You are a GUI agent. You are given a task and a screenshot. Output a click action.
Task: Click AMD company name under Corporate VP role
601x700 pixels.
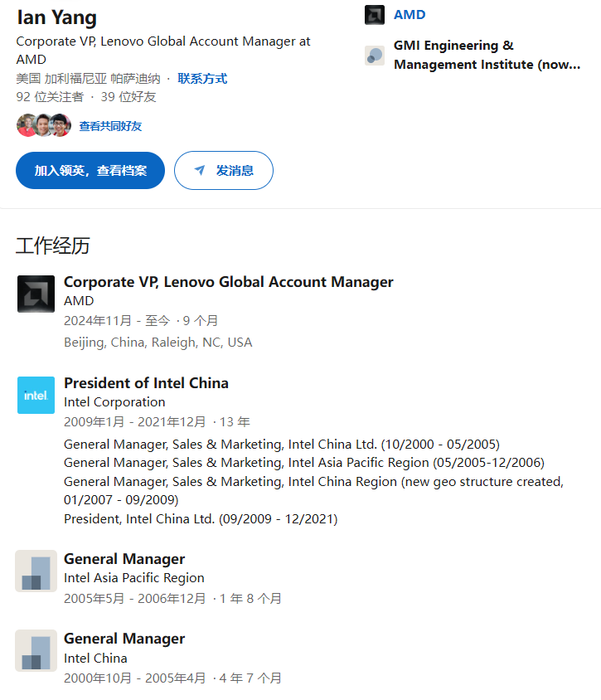(x=79, y=301)
